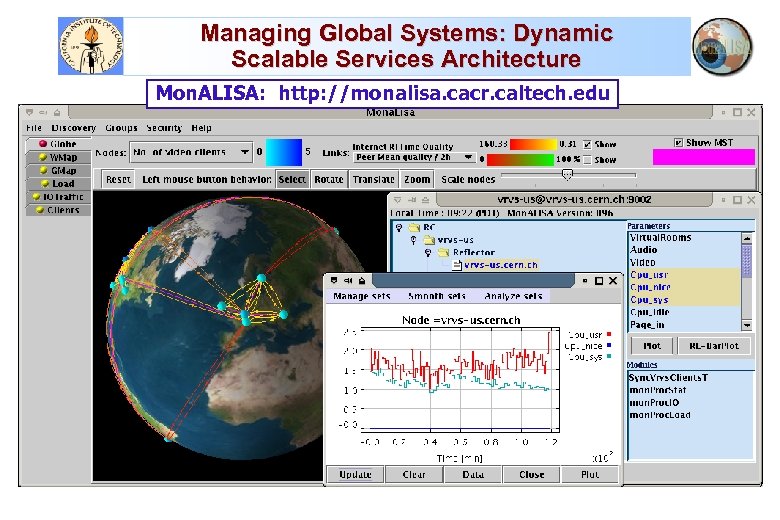Click the Close button in the chart window
The width and height of the screenshot is (780, 520).
point(532,475)
